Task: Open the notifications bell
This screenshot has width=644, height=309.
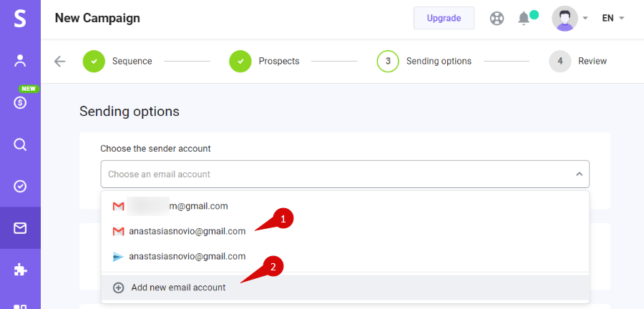Action: [x=524, y=19]
